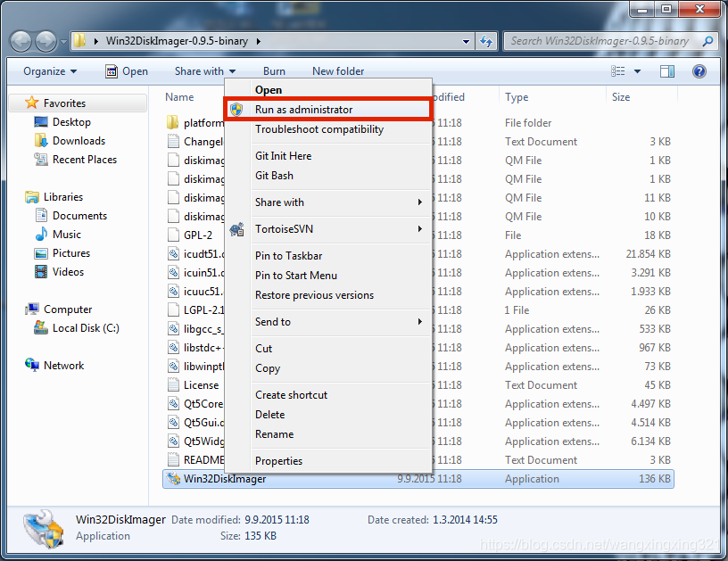
Task: Click the address bar folder icon
Action: coord(80,41)
